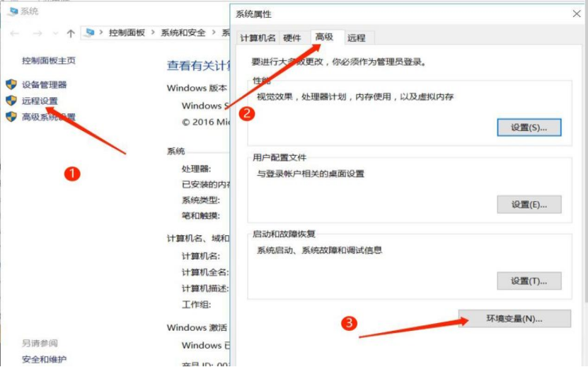Click the 系统属性 dialog title
588x367 pixels.
[253, 14]
